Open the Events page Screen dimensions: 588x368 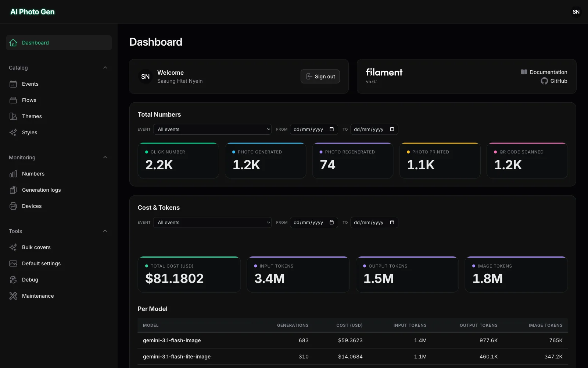[x=59, y=84]
